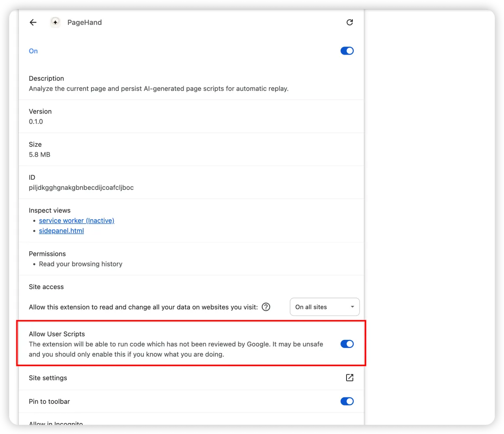Toggle Pin to toolbar switch
This screenshot has height=434, width=504.
pos(347,401)
